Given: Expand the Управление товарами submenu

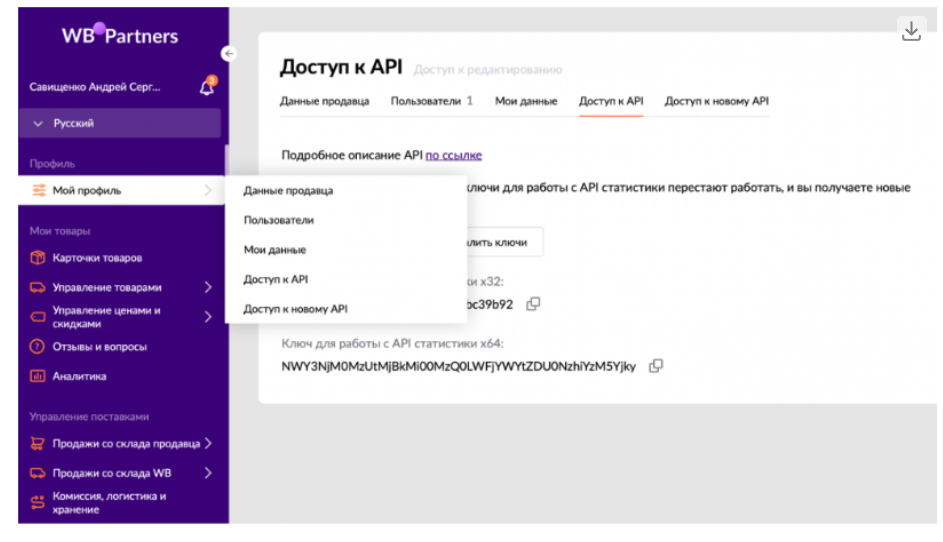Looking at the screenshot, I should [x=208, y=287].
